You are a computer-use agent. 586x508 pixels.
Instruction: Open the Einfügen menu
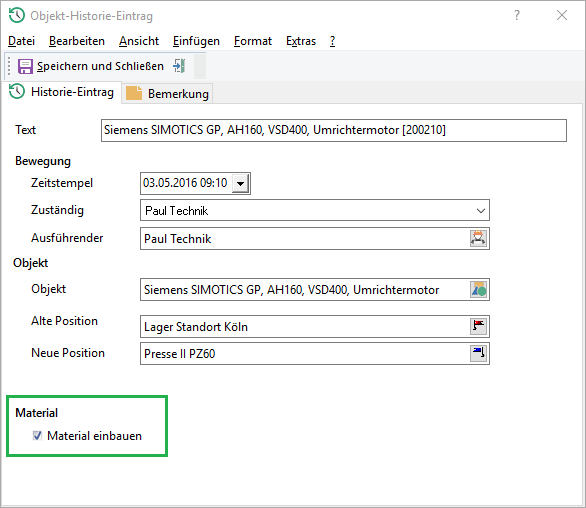click(196, 41)
